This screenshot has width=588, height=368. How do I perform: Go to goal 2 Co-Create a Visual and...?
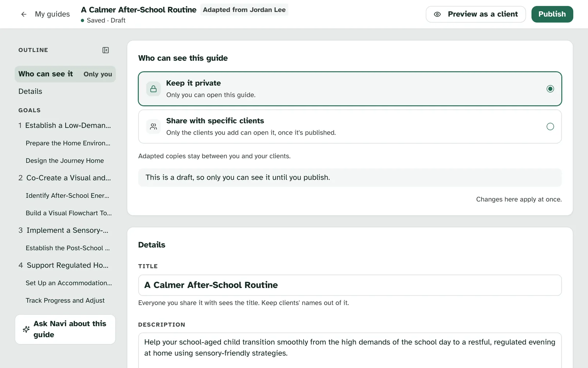(x=65, y=178)
